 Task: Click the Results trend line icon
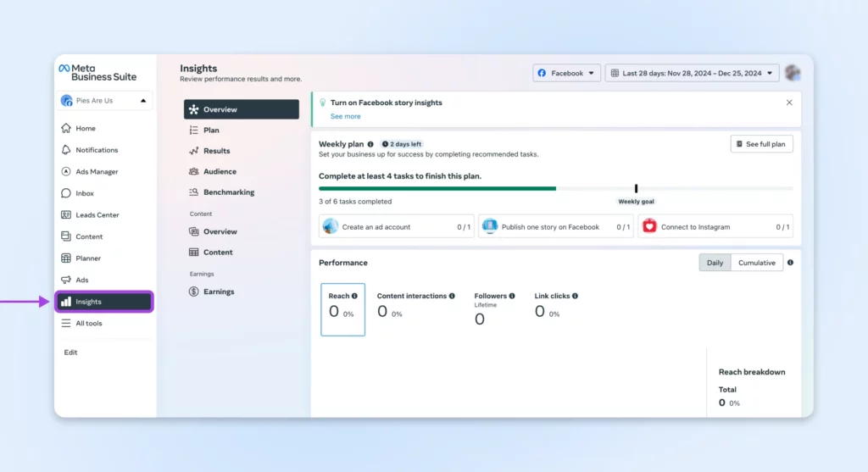pos(194,151)
